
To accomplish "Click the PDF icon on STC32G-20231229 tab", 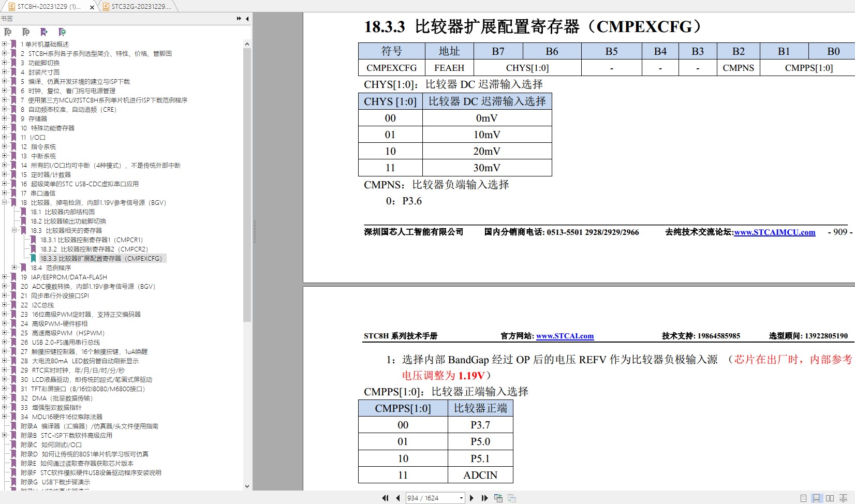I will (106, 6).
